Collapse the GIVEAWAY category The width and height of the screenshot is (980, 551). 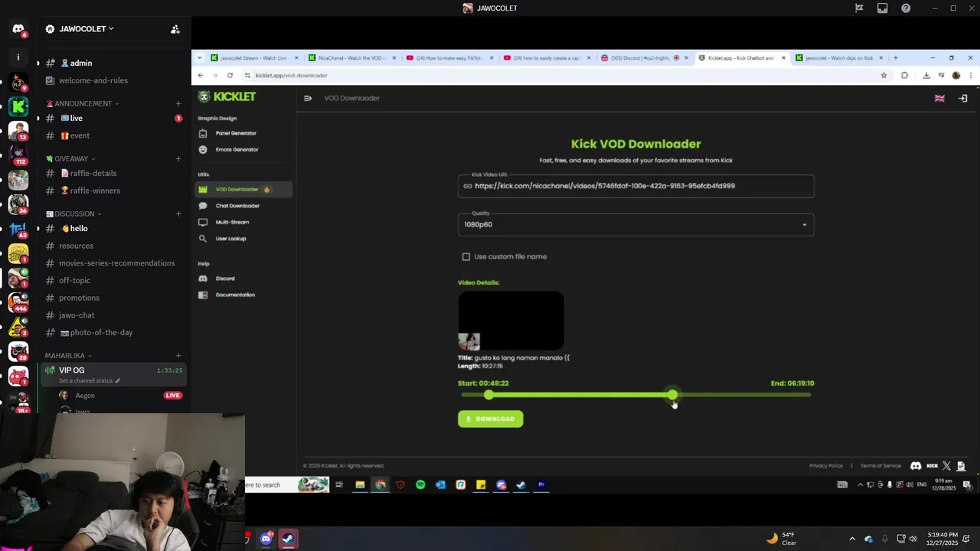point(70,158)
